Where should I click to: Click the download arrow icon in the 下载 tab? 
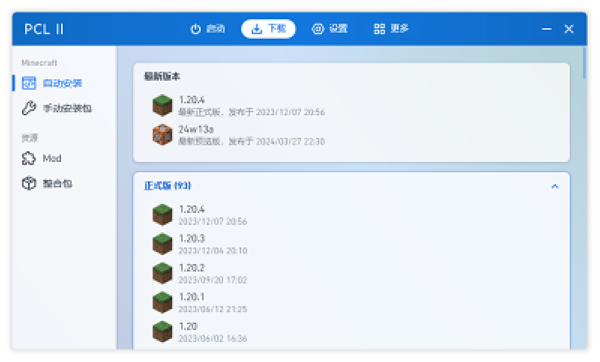click(x=257, y=29)
